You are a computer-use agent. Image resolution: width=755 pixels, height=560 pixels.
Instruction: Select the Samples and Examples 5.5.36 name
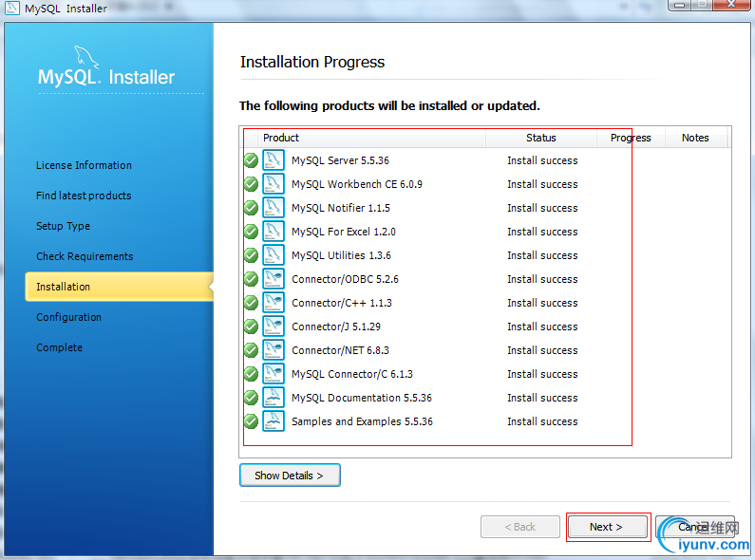coord(362,421)
